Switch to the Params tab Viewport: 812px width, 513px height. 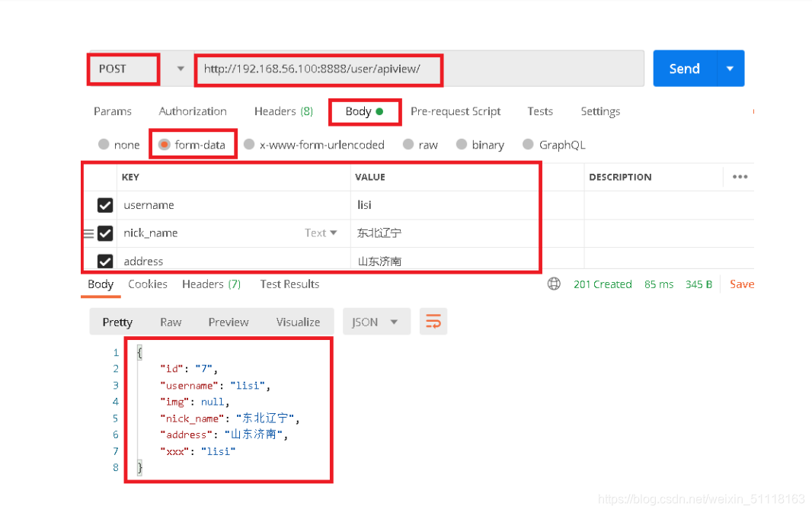[x=113, y=111]
